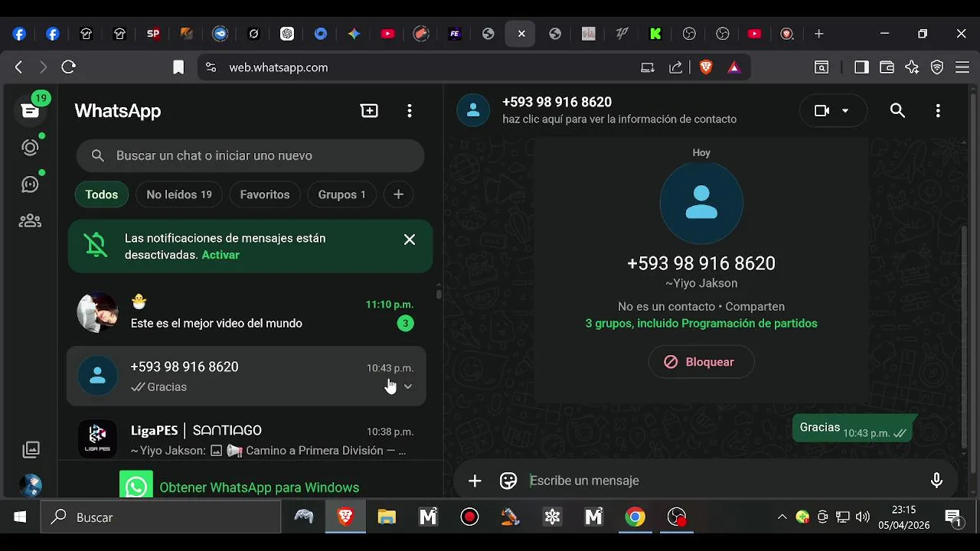Screen dimensions: 980x551
Task: Click the green unread badge 3
Action: coord(406,323)
